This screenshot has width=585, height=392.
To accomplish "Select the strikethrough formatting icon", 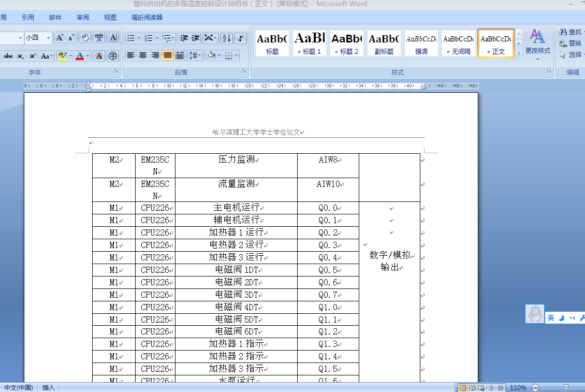I will click(9, 55).
